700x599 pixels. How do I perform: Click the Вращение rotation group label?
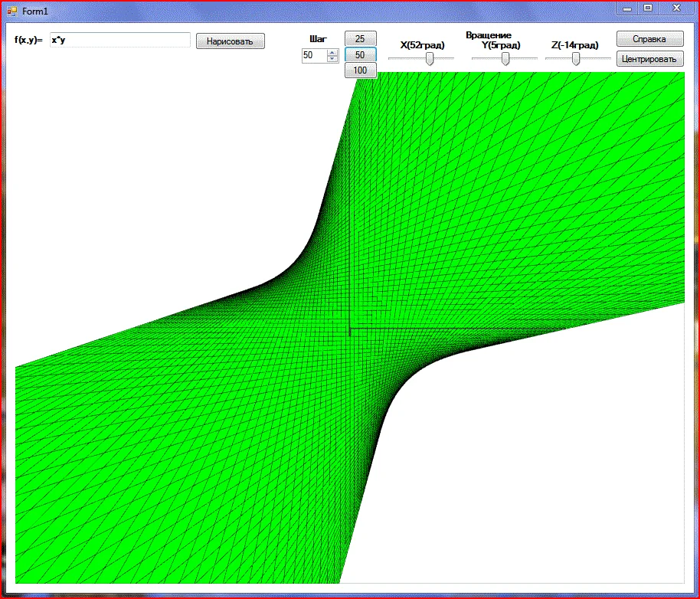click(489, 35)
